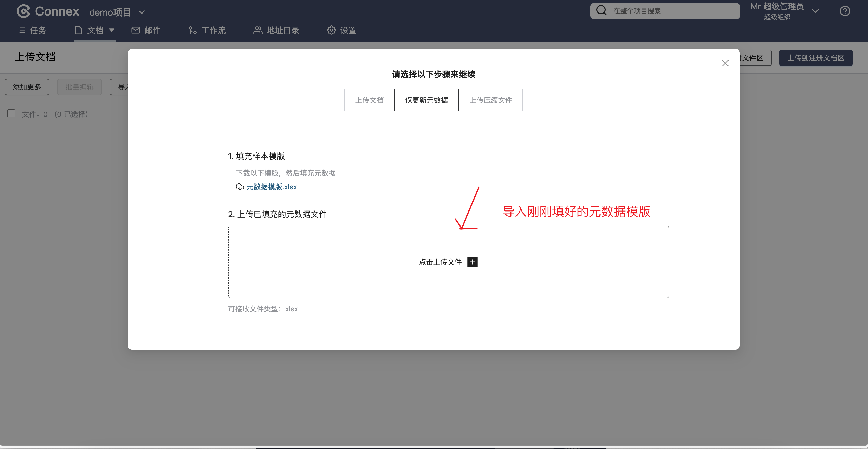Click the cloud download icon beside template
This screenshot has height=449, width=868.
240,187
